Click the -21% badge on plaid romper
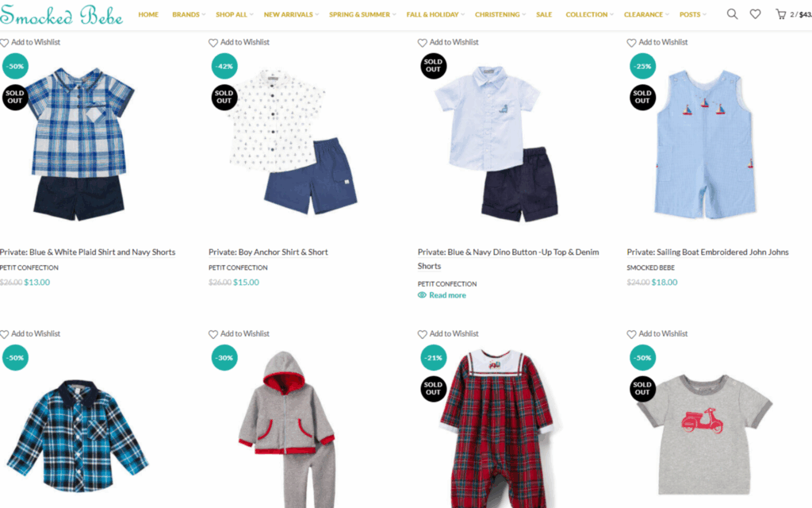Image resolution: width=812 pixels, height=508 pixels. click(434, 358)
